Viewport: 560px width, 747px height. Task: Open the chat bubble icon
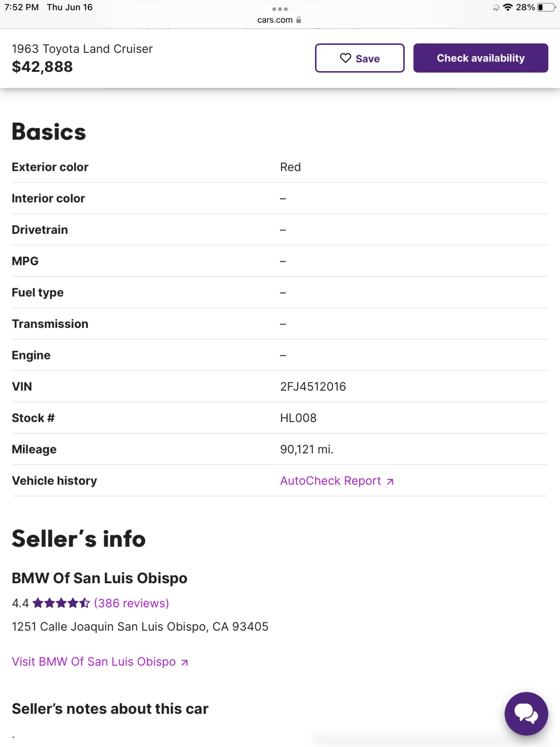point(526,714)
